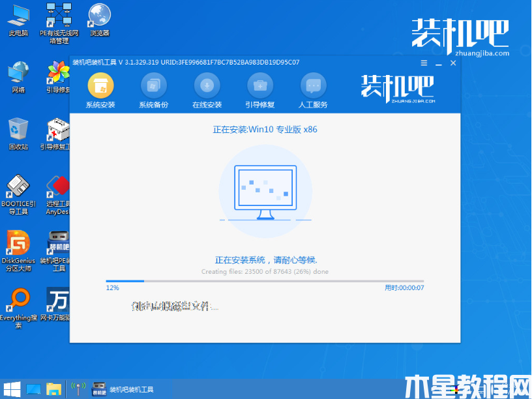532x399 pixels.
Task: Click 正在安装:Win10 专业版 x86 heading
Action: [265, 129]
